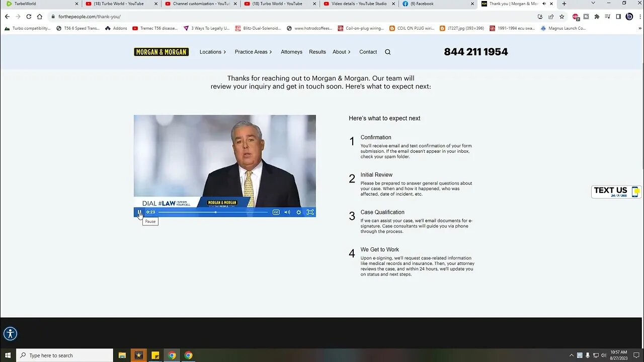Image resolution: width=644 pixels, height=362 pixels.
Task: Close the Facebook tab
Action: click(x=472, y=4)
